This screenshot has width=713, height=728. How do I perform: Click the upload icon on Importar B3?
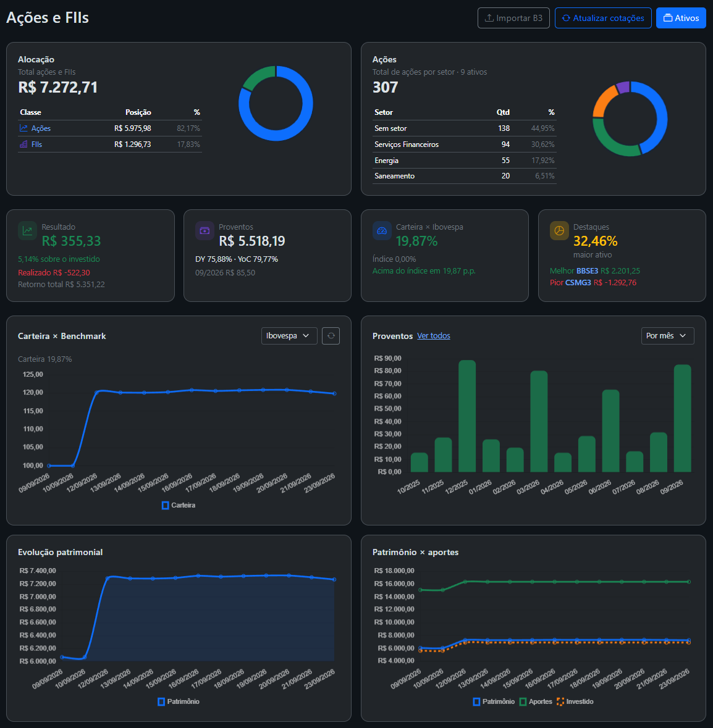489,18
